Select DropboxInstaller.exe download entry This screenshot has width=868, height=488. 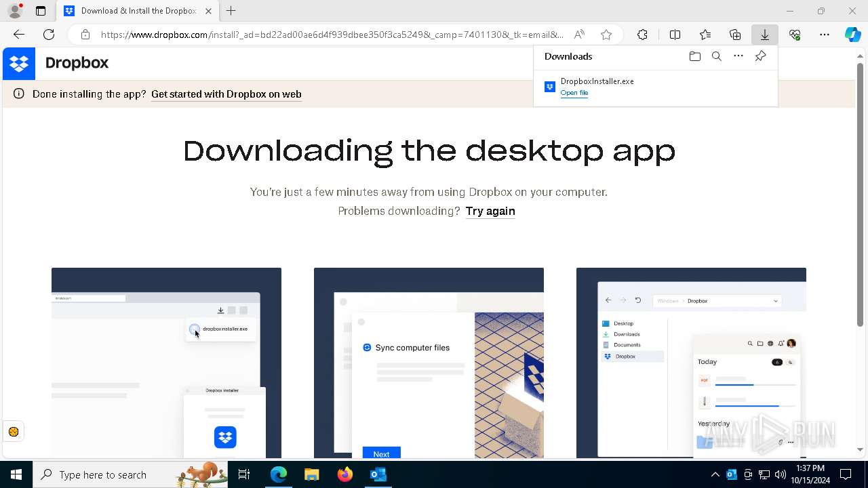pyautogui.click(x=655, y=87)
